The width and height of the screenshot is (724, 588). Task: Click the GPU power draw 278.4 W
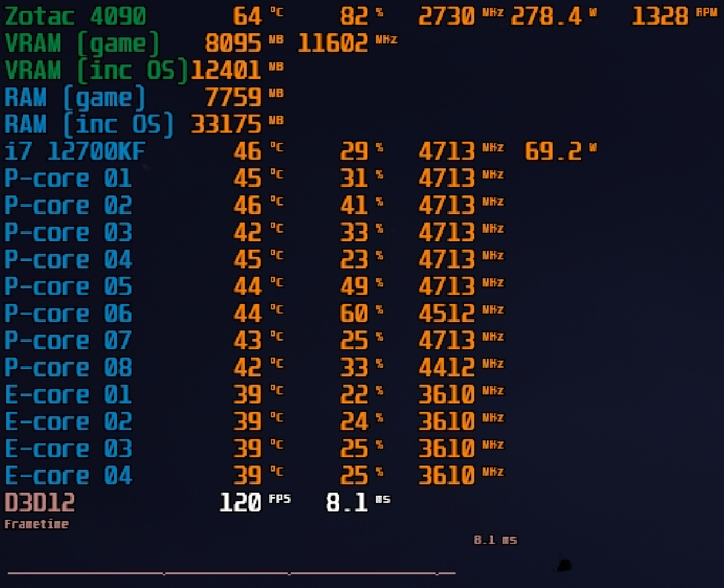547,16
